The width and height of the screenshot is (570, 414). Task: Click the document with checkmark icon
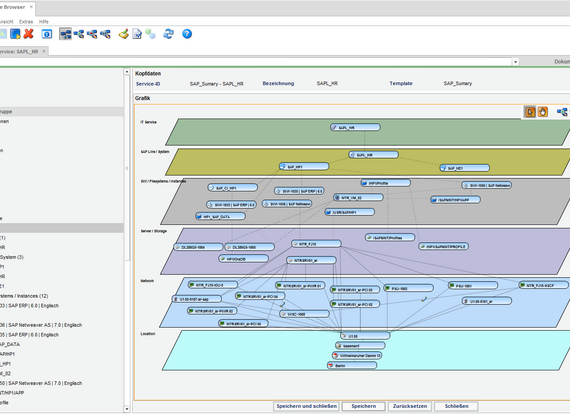click(x=137, y=34)
